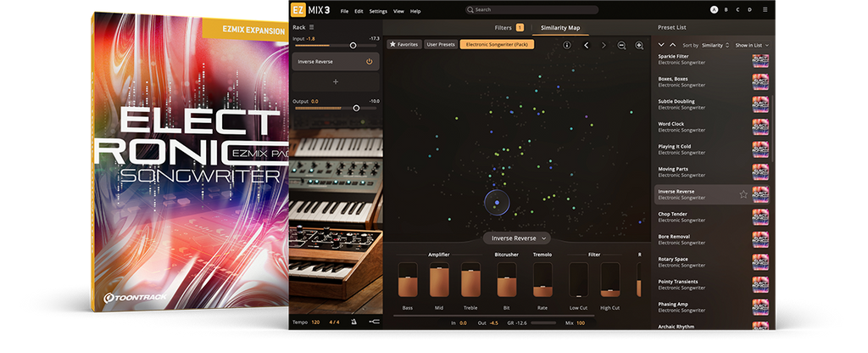The width and height of the screenshot is (868, 353).
Task: Zoom out of the Similarity Map
Action: click(621, 45)
